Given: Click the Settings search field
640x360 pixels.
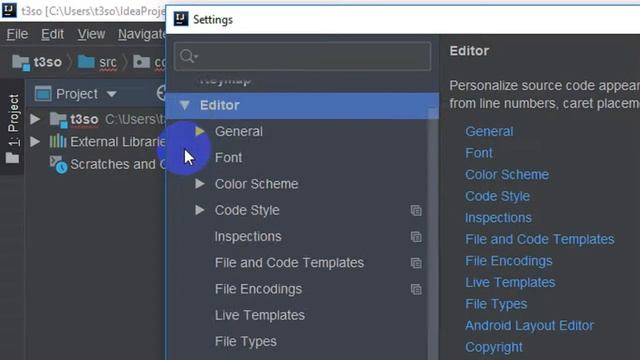Looking at the screenshot, I should coord(302,56).
